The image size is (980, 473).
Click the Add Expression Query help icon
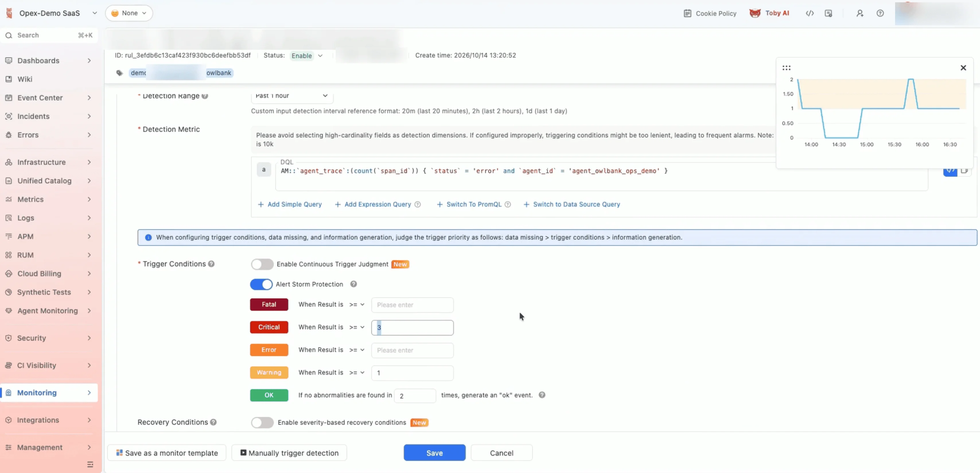(417, 204)
